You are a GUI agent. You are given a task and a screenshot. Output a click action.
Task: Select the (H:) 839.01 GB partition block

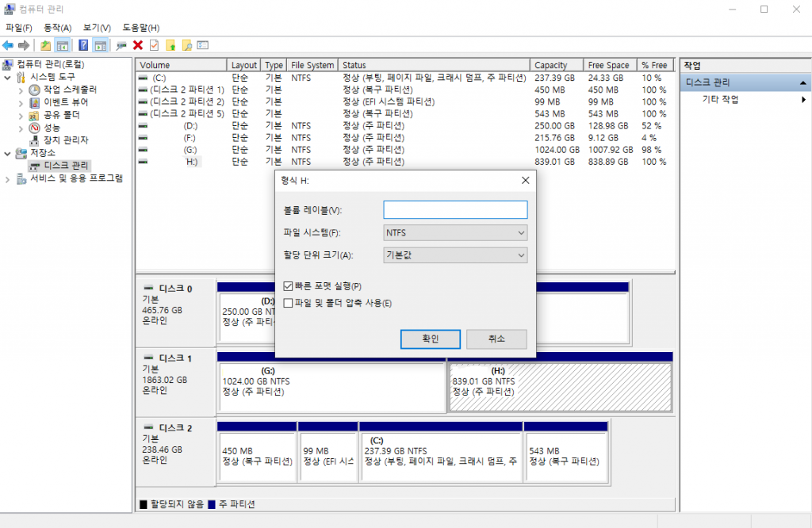(561, 388)
